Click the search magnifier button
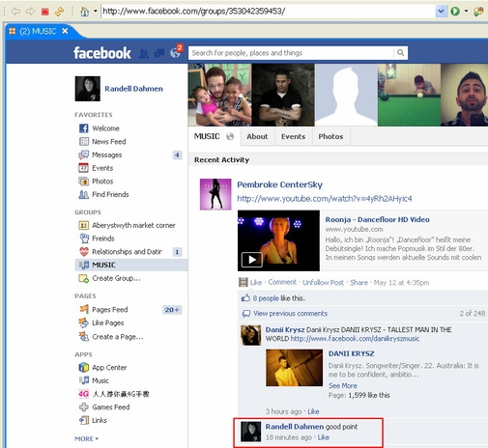Image resolution: width=488 pixels, height=448 pixels. (x=400, y=53)
